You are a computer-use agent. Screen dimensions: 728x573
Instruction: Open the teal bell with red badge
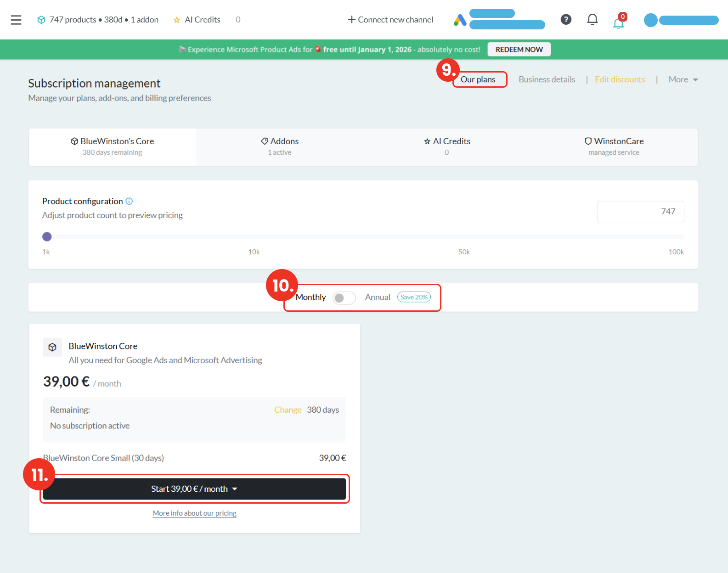(x=618, y=22)
